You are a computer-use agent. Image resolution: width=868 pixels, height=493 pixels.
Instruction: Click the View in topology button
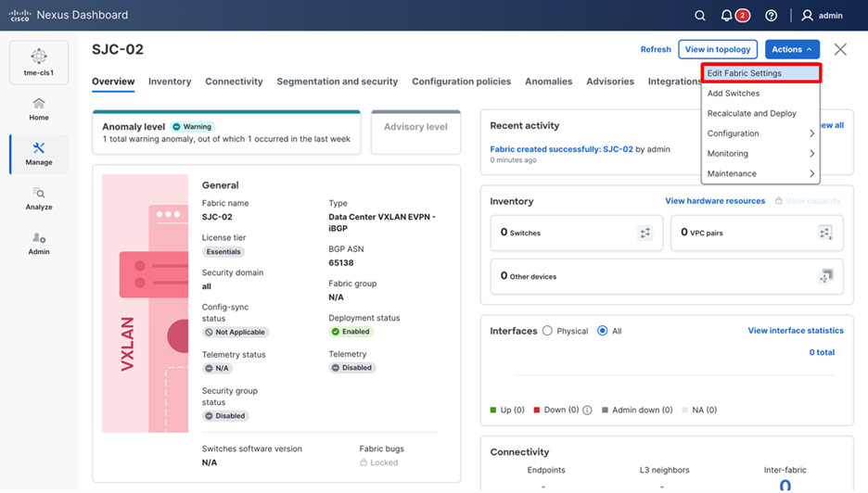pyautogui.click(x=718, y=50)
